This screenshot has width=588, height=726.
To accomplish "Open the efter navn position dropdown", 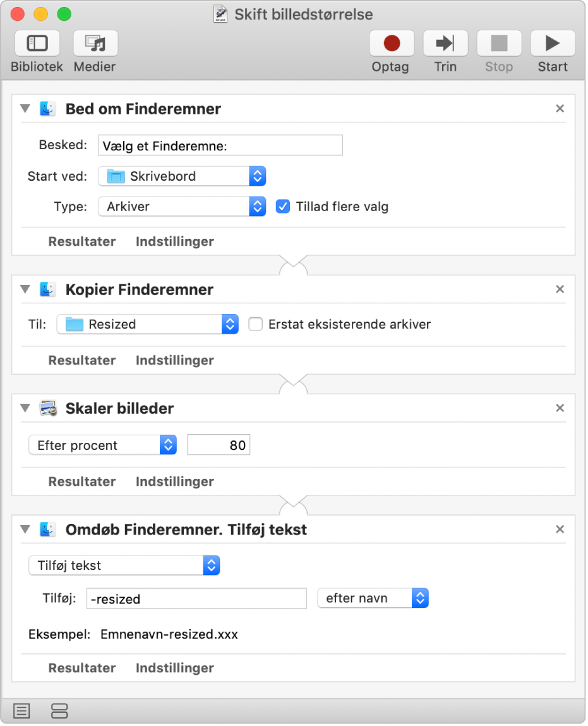I will [373, 598].
